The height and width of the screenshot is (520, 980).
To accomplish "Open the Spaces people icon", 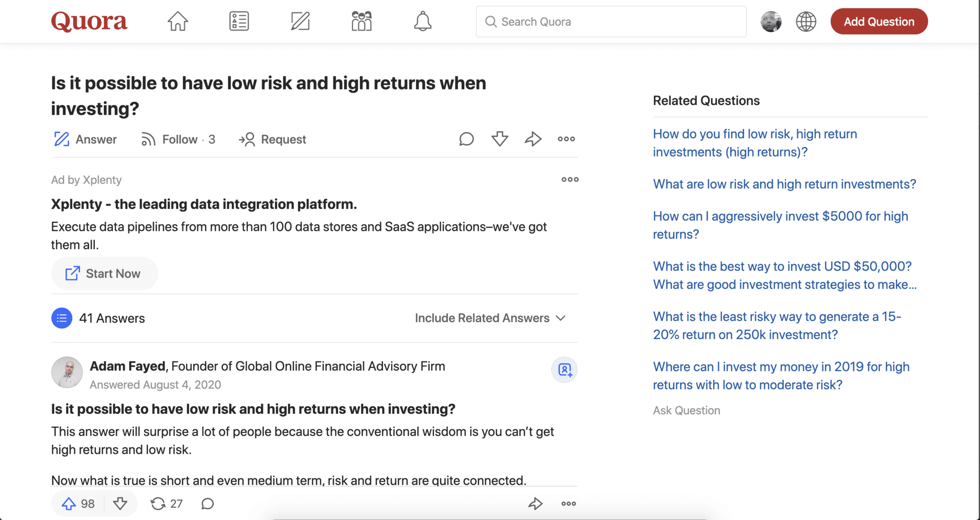I will (361, 21).
